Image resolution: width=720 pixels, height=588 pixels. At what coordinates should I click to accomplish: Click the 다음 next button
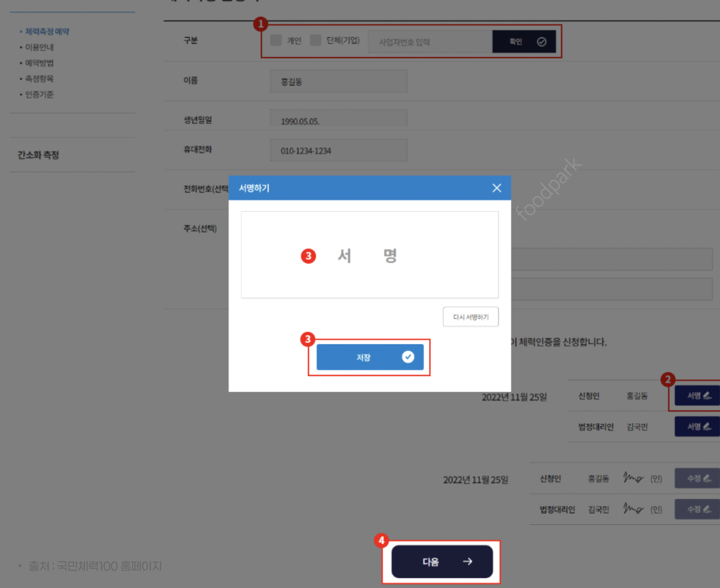point(442,561)
